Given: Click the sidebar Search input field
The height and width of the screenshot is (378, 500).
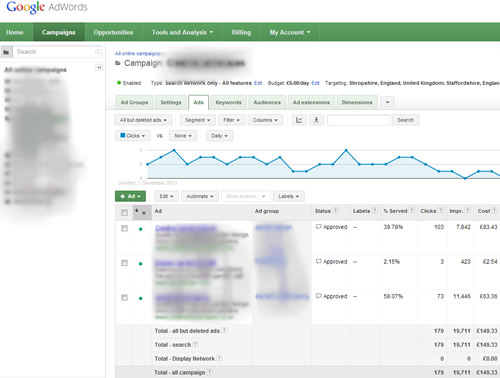Looking at the screenshot, I should pos(55,52).
